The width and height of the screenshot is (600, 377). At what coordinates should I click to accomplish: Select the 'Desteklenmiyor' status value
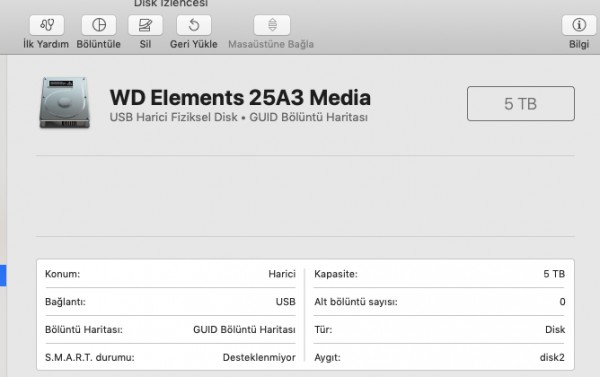click(259, 357)
